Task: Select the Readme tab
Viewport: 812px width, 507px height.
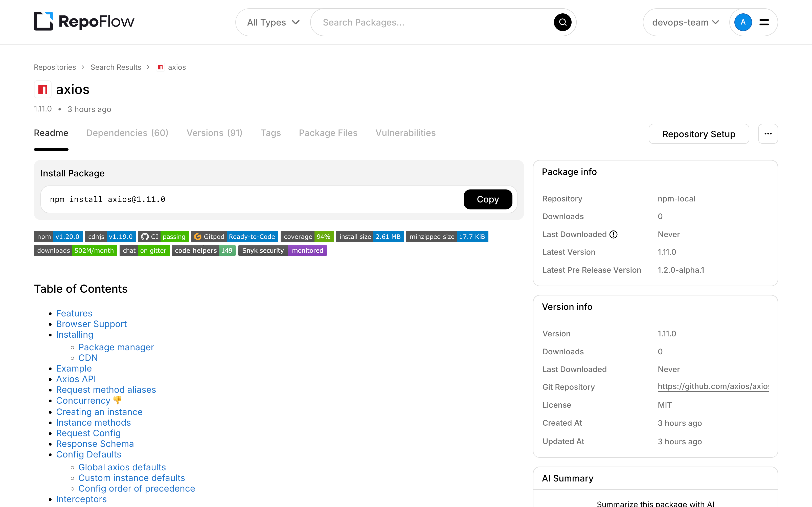Action: (51, 133)
